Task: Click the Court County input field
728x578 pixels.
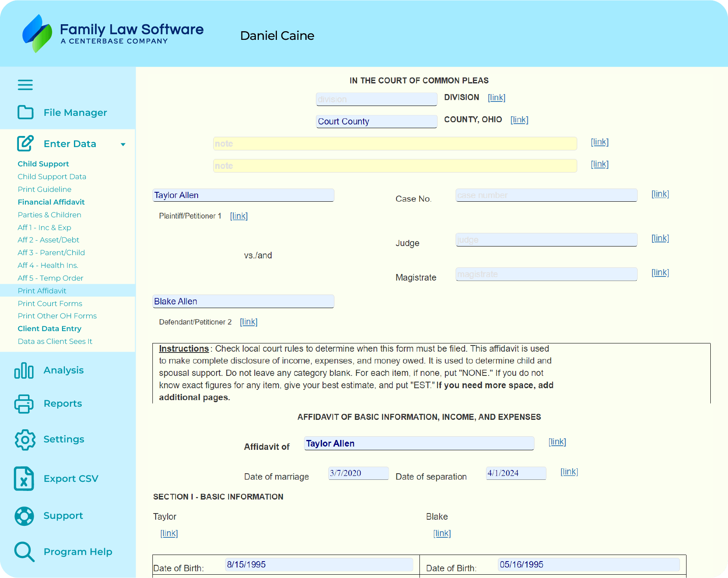Action: (376, 121)
